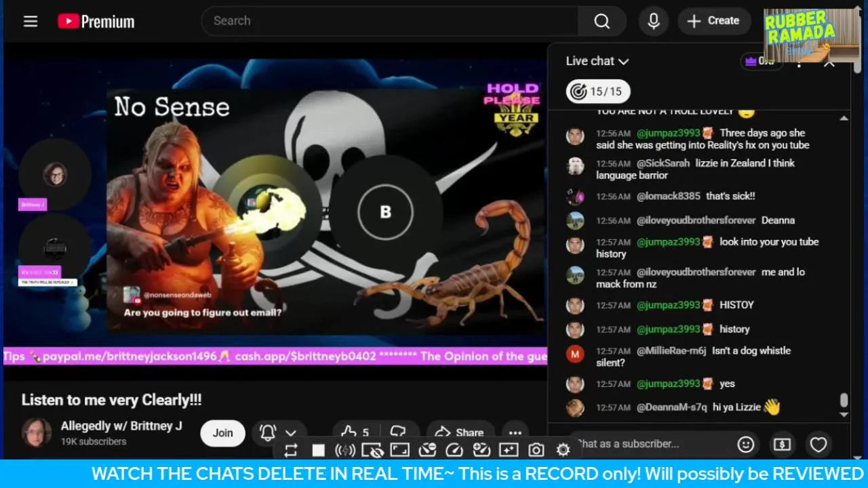Image resolution: width=868 pixels, height=488 pixels.
Task: Select username @lomack8385 in chat
Action: [668, 196]
